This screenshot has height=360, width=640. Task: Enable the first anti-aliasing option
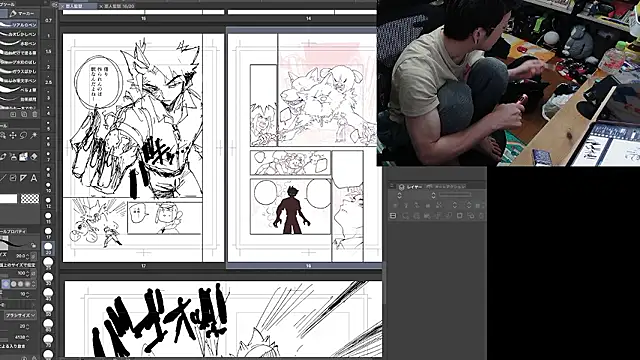point(6,284)
